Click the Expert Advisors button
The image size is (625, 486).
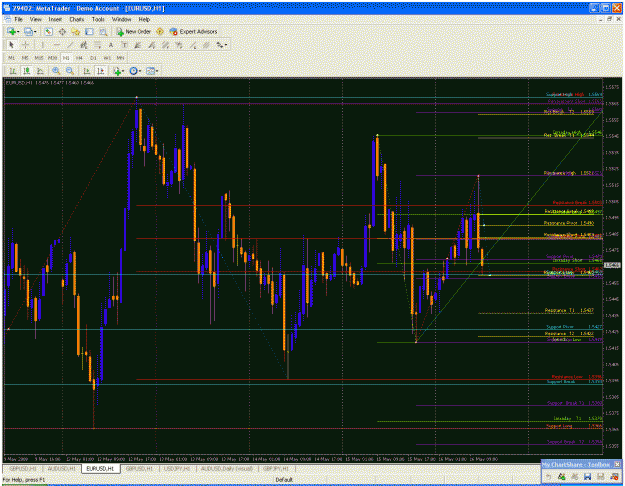coord(193,31)
